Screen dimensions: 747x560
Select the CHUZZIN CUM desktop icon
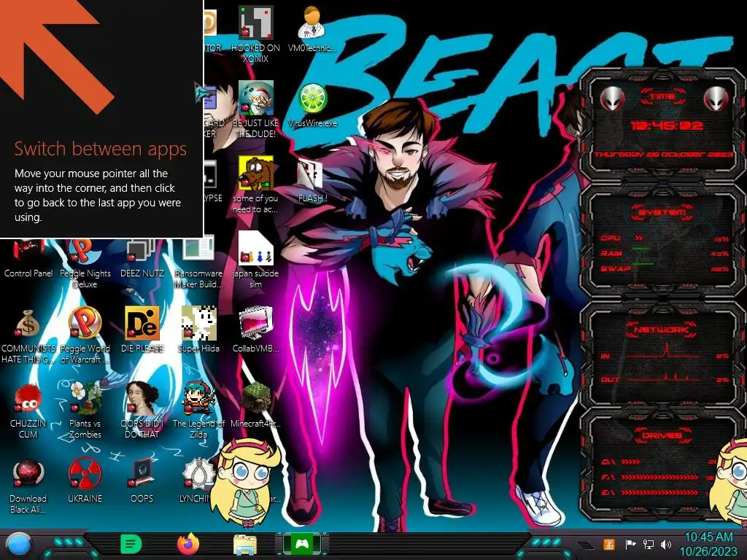click(x=28, y=410)
